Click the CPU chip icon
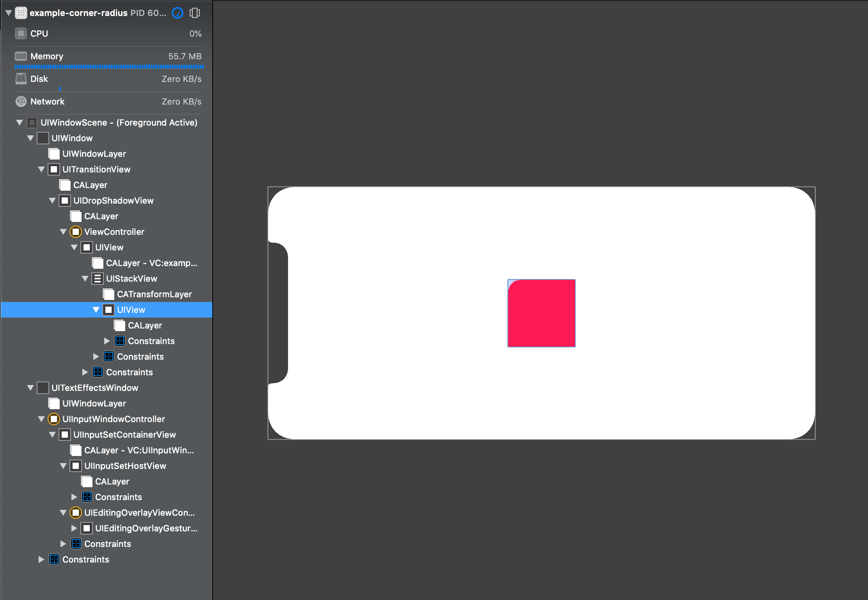 click(x=21, y=34)
